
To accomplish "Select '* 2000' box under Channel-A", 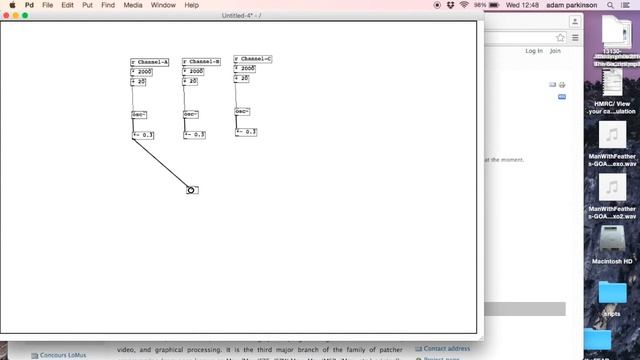I will 141,72.
